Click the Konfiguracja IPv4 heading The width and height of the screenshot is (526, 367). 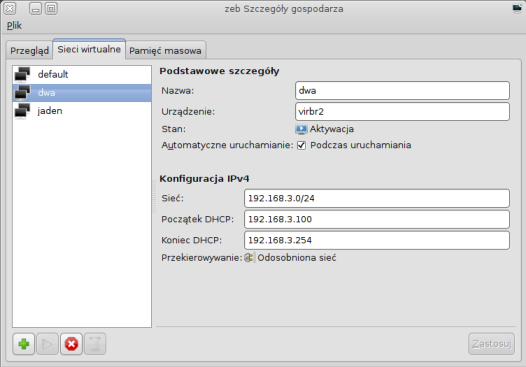(x=204, y=178)
